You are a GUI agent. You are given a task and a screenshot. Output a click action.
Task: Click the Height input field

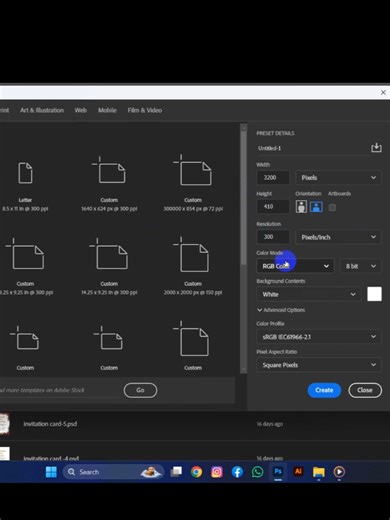273,207
